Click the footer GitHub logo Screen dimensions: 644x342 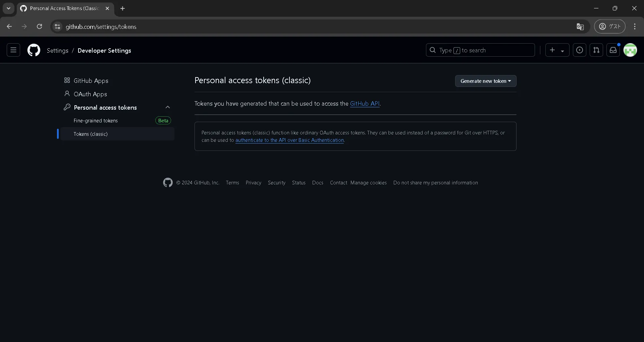[x=168, y=182]
